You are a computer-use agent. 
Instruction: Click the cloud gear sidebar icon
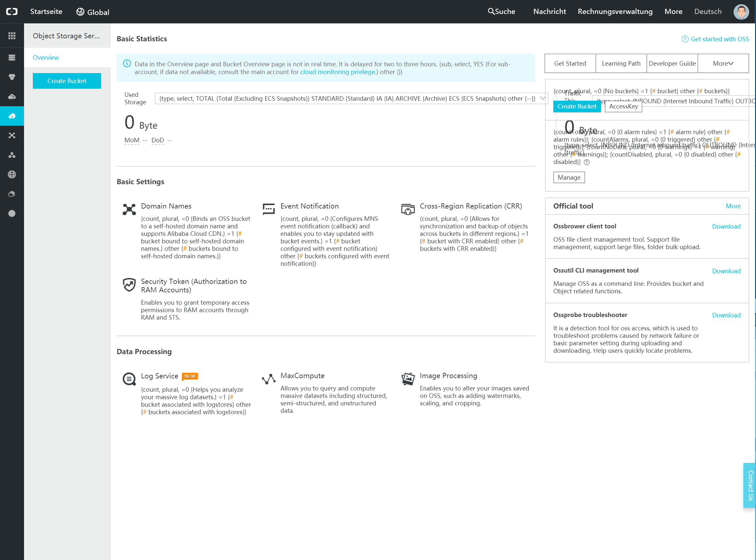coord(12,194)
